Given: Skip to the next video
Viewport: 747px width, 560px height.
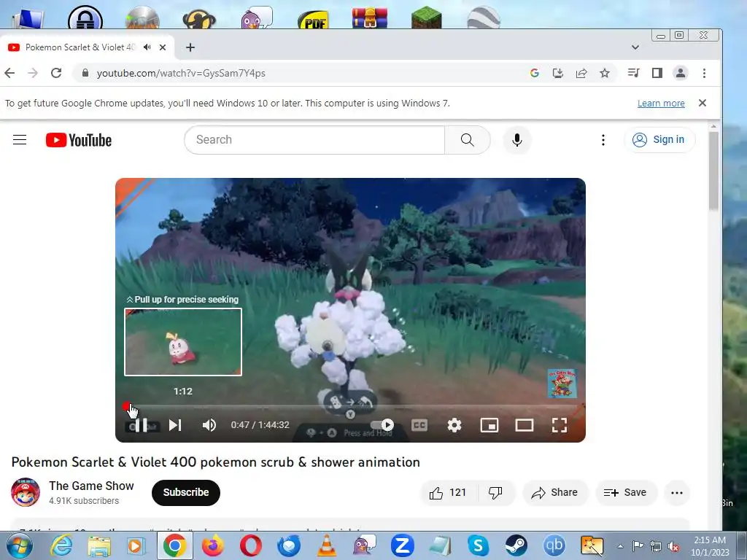Looking at the screenshot, I should click(x=175, y=425).
